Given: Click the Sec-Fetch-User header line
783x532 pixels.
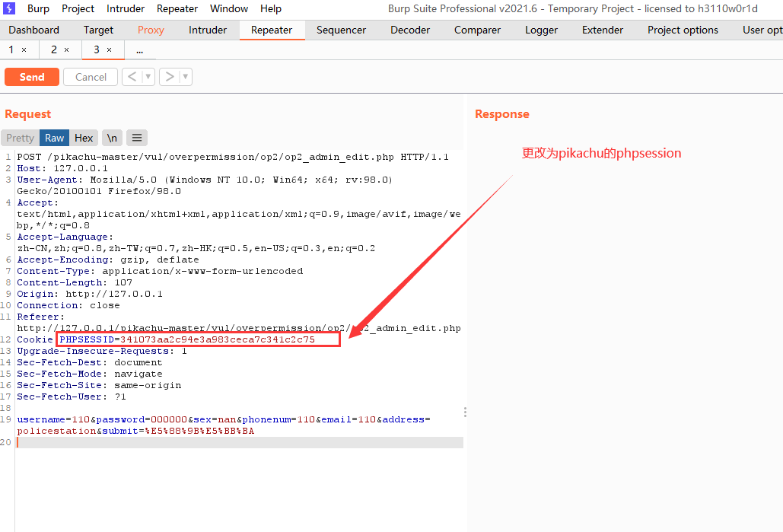Looking at the screenshot, I should coord(72,397).
